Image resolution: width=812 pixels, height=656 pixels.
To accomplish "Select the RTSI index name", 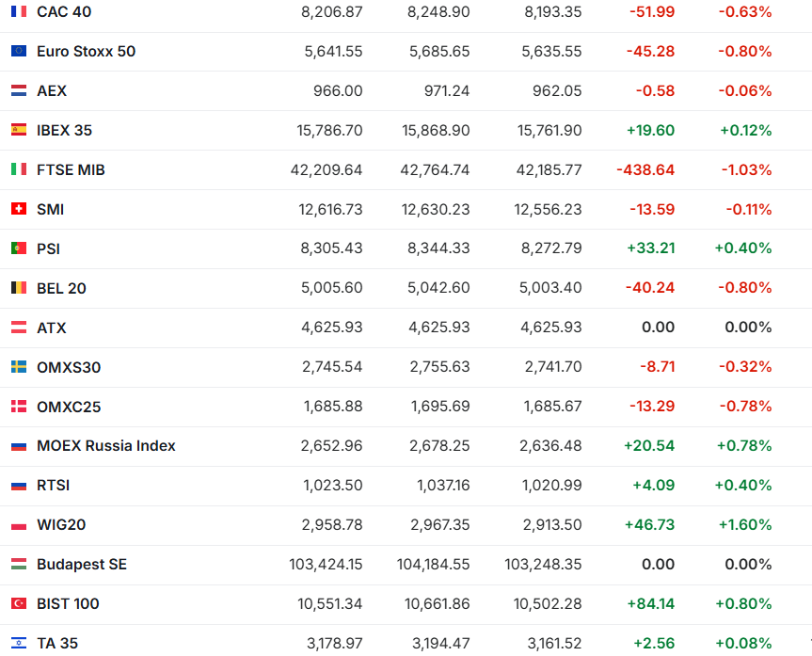I will click(x=54, y=486).
